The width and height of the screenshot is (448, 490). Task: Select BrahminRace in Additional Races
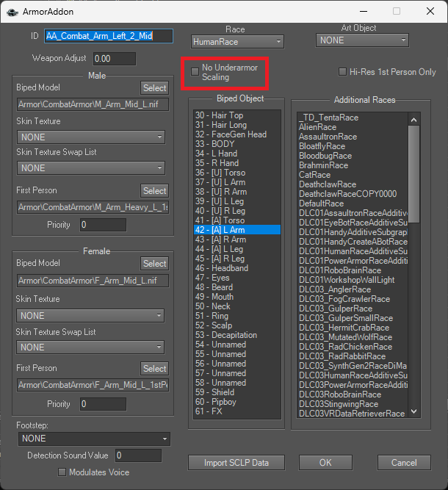coord(353,165)
